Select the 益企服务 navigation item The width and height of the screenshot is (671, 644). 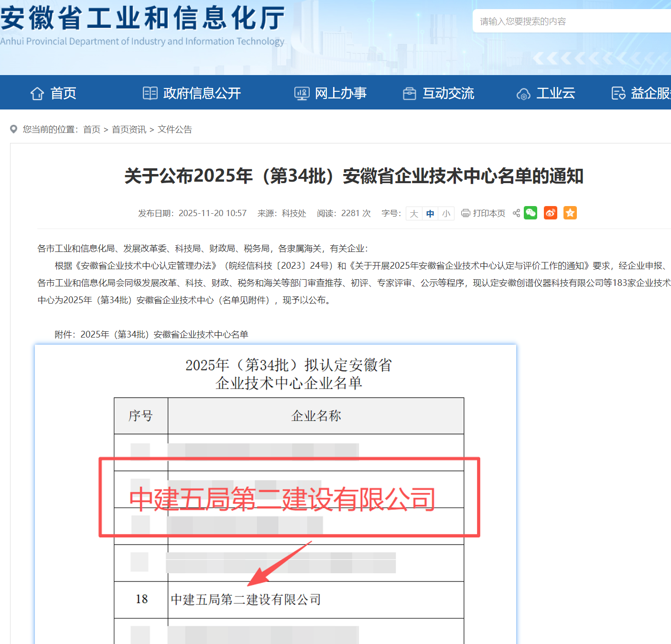tap(650, 93)
